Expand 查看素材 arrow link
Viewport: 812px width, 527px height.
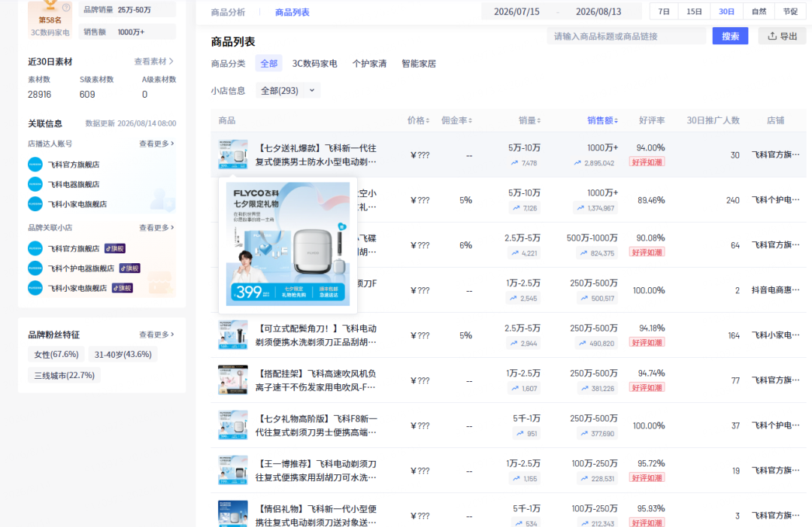click(x=154, y=62)
